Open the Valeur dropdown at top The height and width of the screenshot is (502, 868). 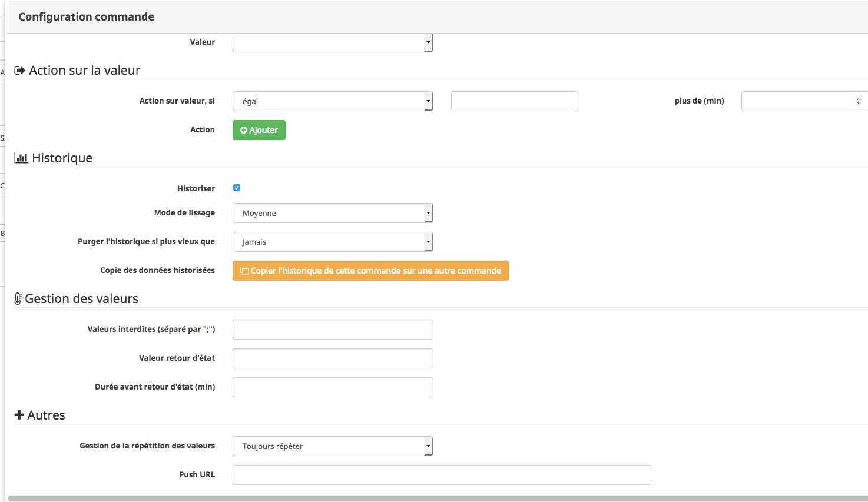(333, 42)
